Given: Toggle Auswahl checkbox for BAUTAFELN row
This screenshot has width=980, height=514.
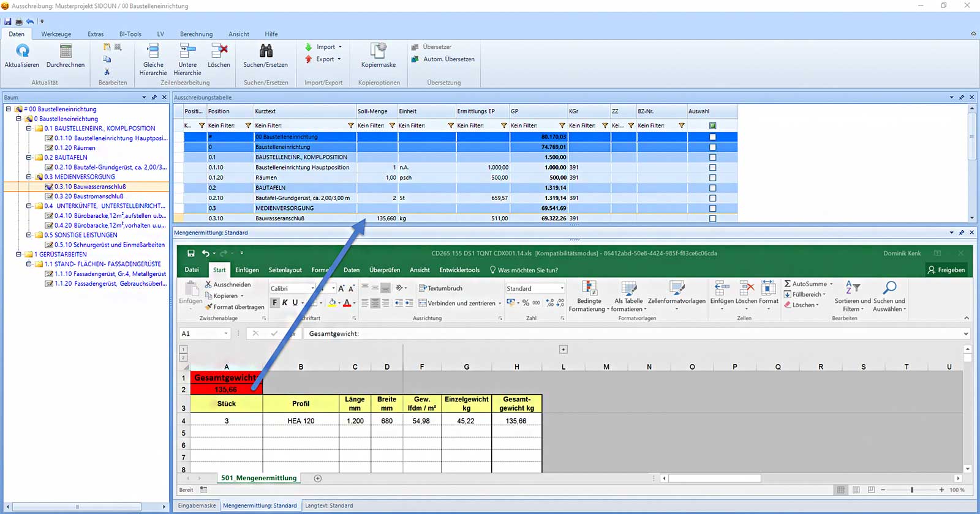Looking at the screenshot, I should pyautogui.click(x=712, y=188).
